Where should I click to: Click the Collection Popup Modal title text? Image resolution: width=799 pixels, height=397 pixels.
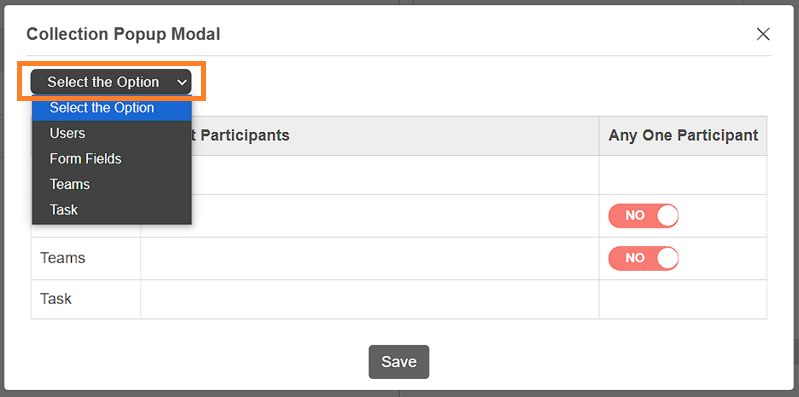tap(123, 34)
